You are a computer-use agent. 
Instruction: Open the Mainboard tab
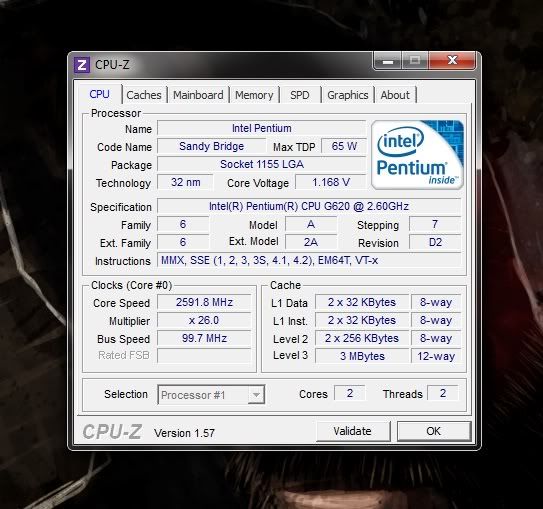point(198,95)
